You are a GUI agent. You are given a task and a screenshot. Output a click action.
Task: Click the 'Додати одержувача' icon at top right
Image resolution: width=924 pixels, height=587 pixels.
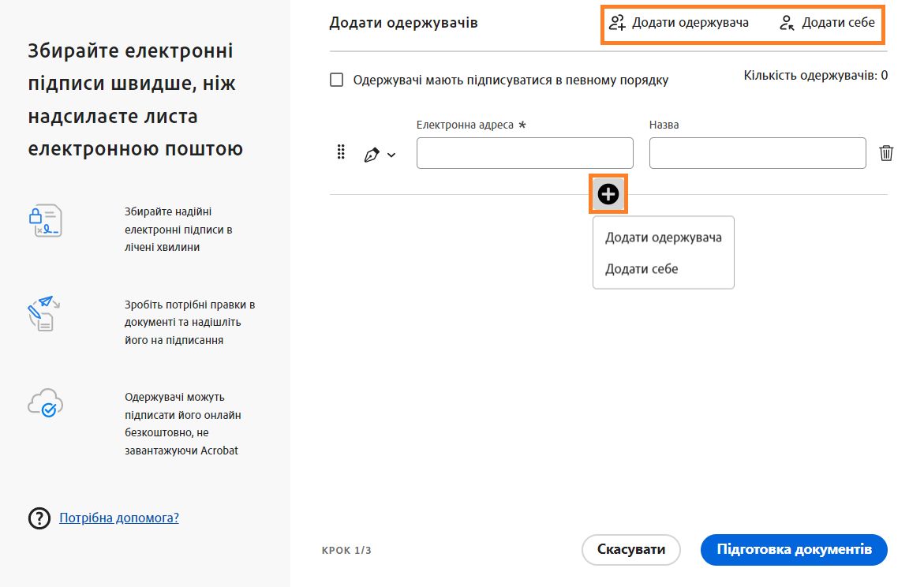(x=617, y=23)
